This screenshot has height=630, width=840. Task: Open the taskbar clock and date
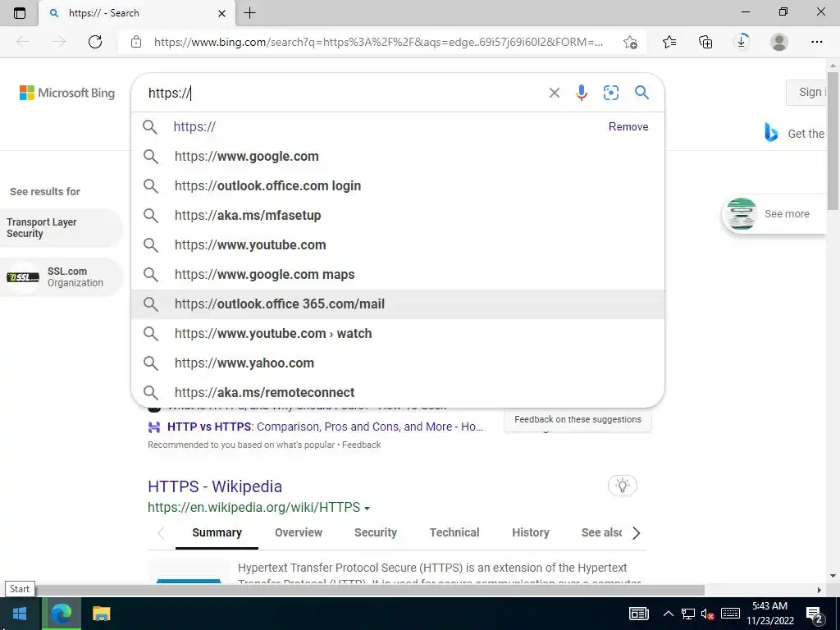pos(769,614)
